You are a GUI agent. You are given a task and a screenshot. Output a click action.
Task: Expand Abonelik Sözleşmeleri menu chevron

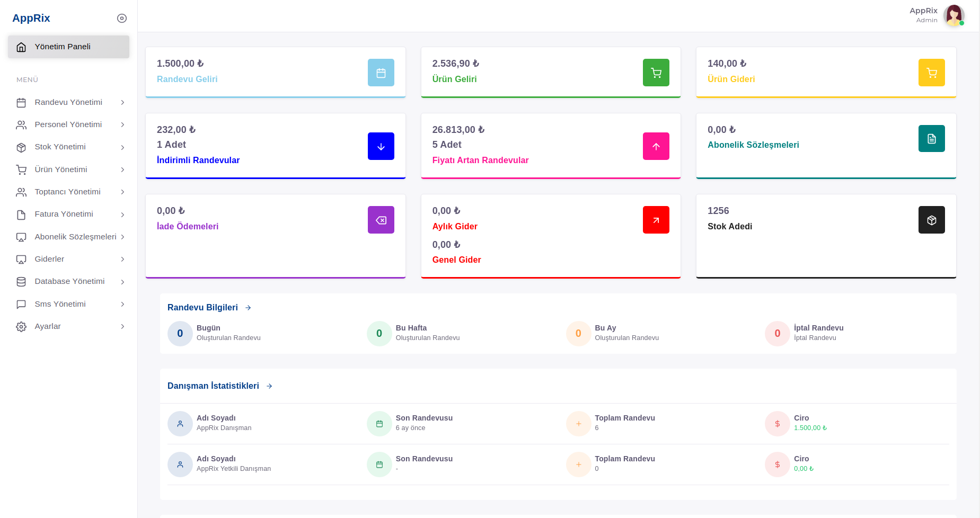(122, 237)
